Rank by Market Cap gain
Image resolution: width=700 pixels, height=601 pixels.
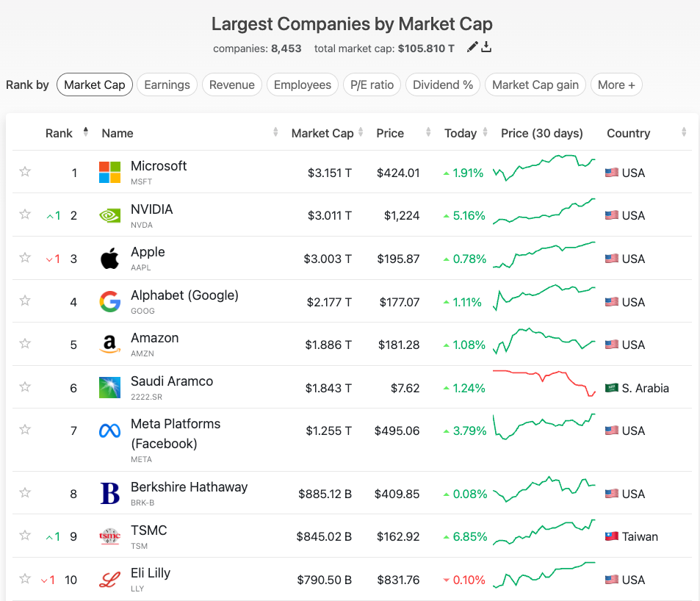[535, 84]
